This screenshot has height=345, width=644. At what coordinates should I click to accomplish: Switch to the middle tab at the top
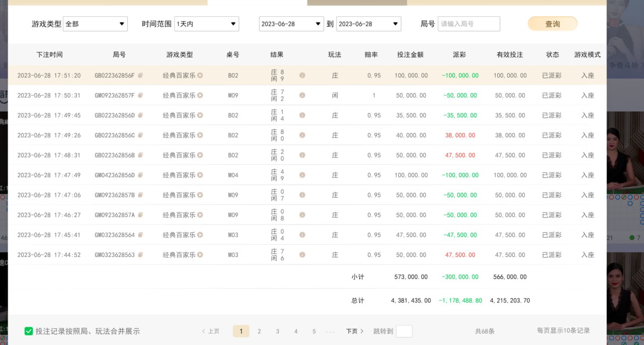pos(257,3)
